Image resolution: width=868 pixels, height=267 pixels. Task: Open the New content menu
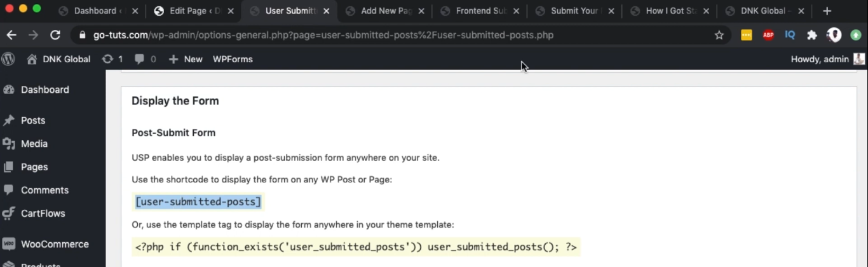coord(186,59)
